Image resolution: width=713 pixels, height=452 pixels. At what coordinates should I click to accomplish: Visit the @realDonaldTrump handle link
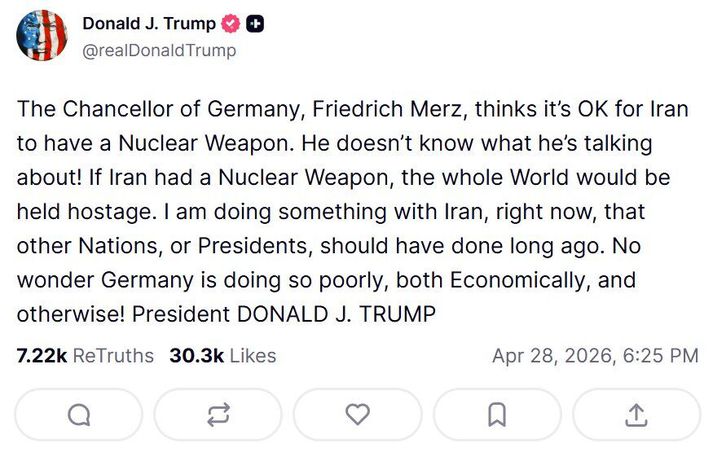click(x=159, y=49)
